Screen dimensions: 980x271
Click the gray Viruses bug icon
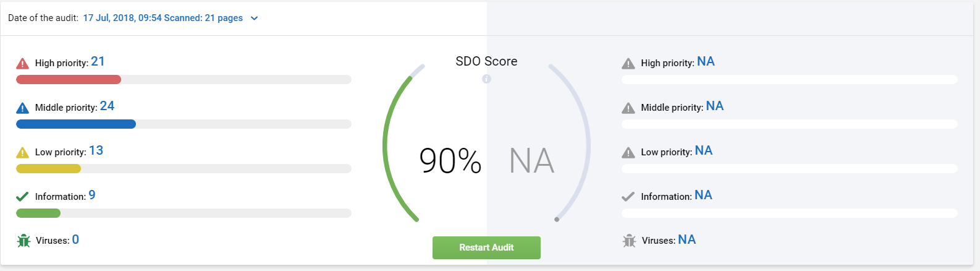[629, 241]
